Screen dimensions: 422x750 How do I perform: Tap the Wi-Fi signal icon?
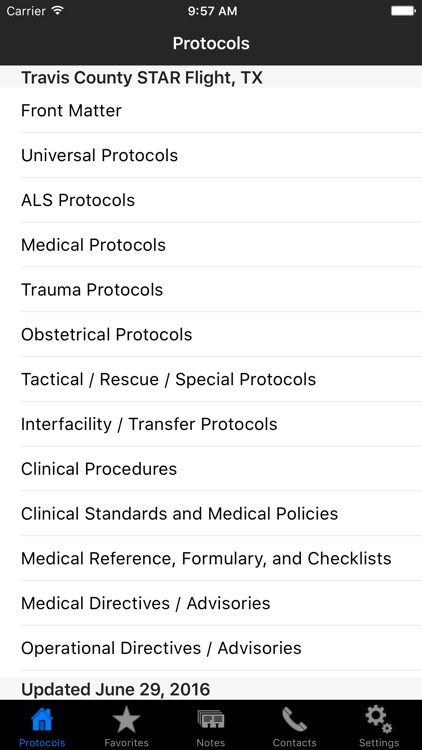(x=58, y=11)
